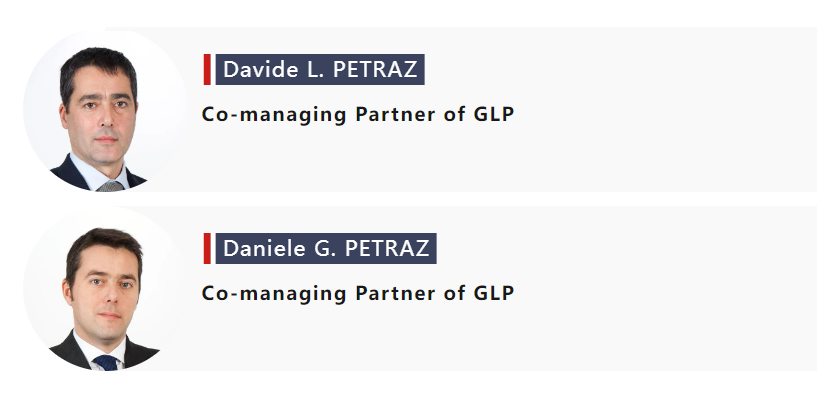Image resolution: width=836 pixels, height=399 pixels.
Task: Select the Davide L. PETRAZ name label
Action: 320,69
